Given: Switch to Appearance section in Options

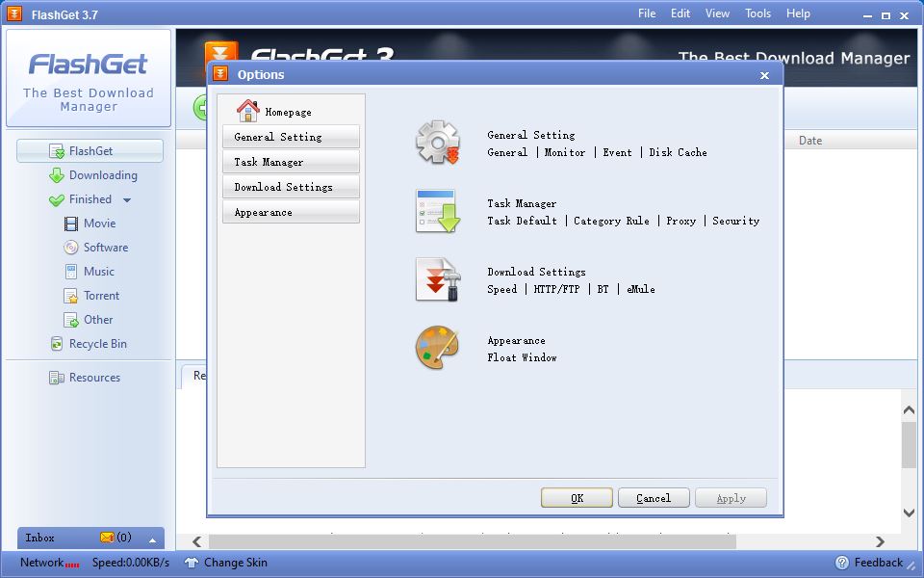Looking at the screenshot, I should pyautogui.click(x=291, y=212).
